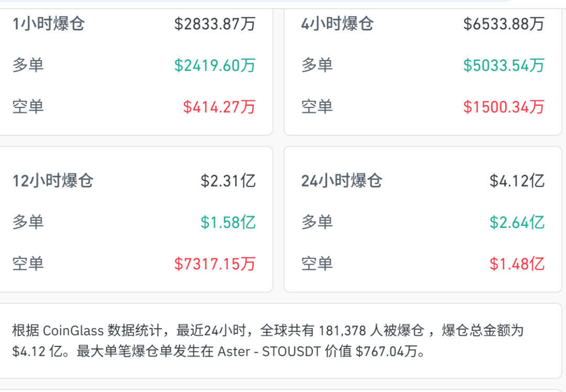Click the 24-hour total $4.12亿 in the card
566x392 pixels.
(517, 181)
